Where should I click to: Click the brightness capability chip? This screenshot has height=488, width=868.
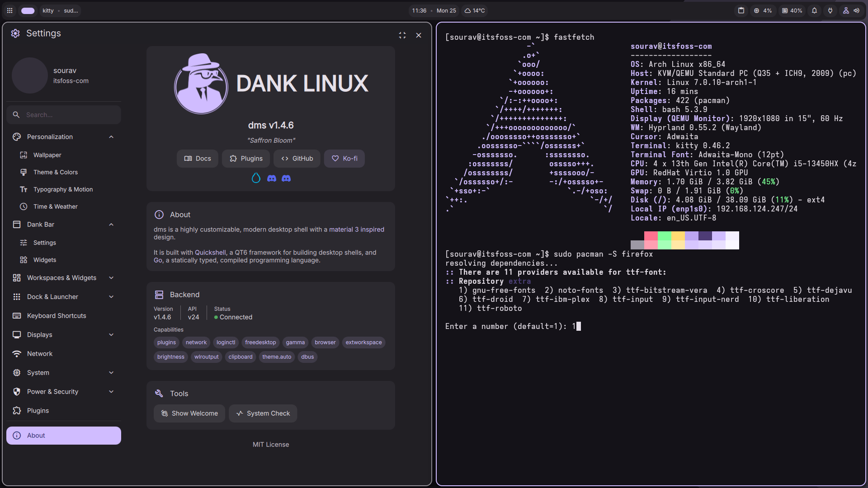click(x=171, y=357)
